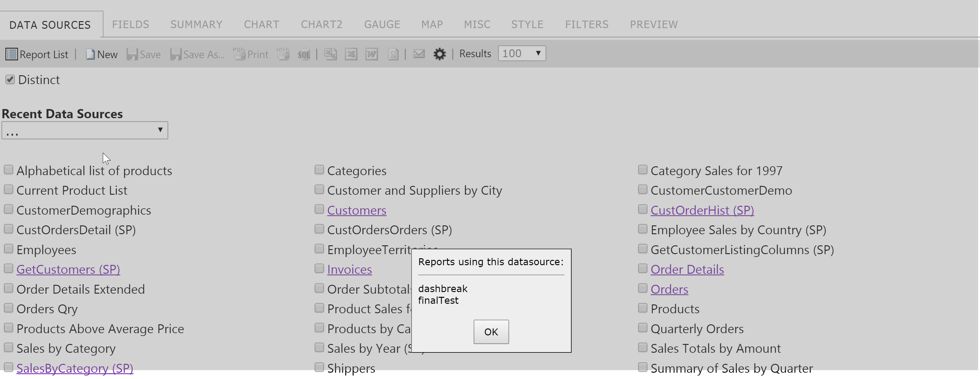Enable the Employees data source checkbox

tap(8, 249)
